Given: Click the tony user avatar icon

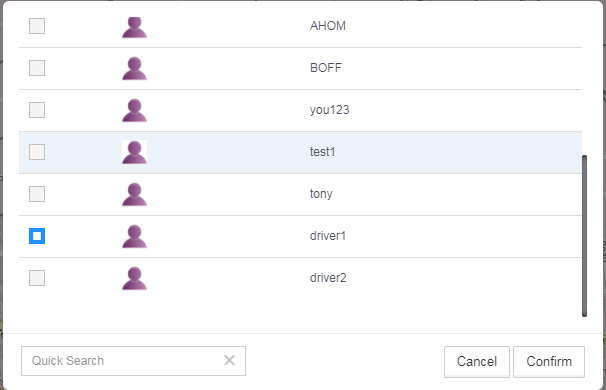Looking at the screenshot, I should click(x=134, y=194).
